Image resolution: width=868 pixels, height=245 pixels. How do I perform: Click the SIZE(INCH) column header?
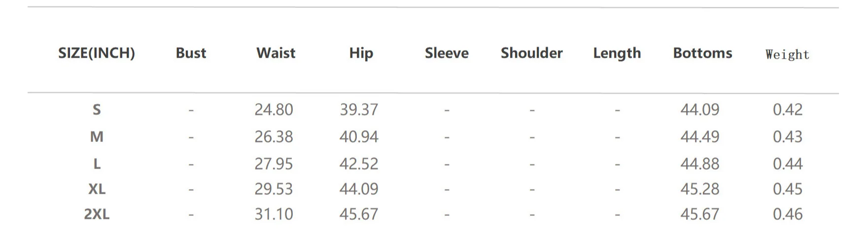tap(97, 53)
